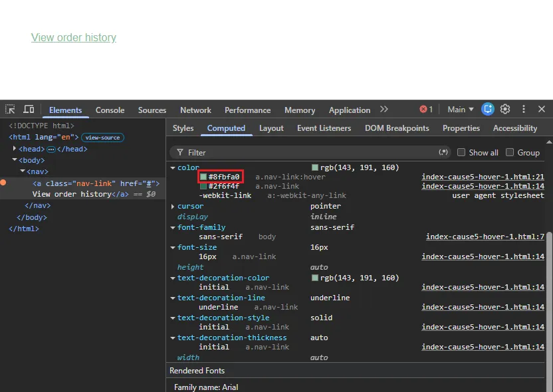Open source link index-cause5-hover-1.html:21

click(483, 177)
